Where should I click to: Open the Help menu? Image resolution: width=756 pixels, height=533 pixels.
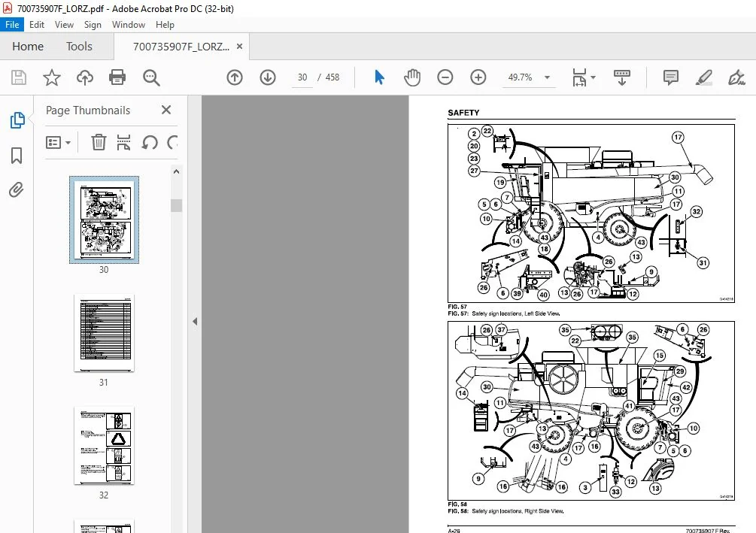(x=165, y=25)
